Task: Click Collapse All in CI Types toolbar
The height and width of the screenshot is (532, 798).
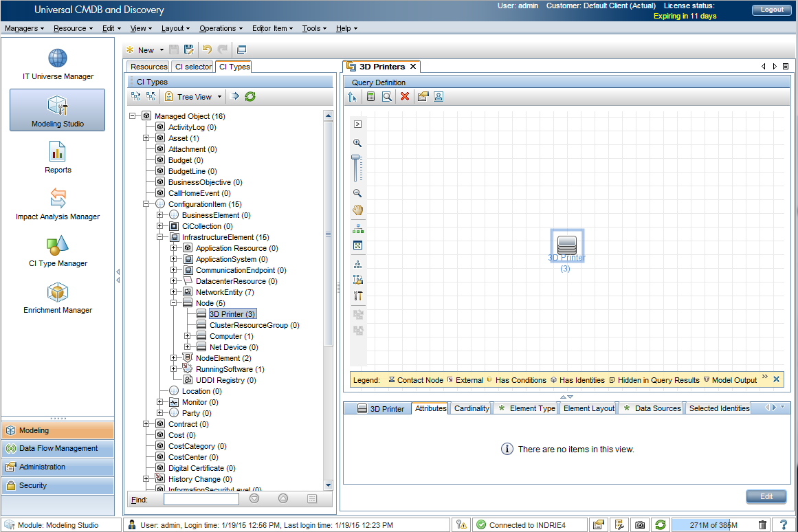Action: click(x=151, y=96)
